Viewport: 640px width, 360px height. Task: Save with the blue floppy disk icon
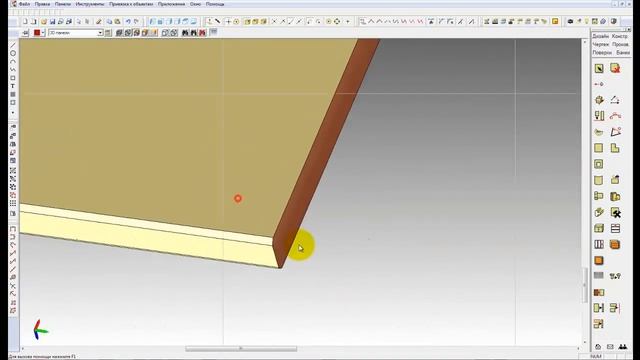(x=52, y=21)
